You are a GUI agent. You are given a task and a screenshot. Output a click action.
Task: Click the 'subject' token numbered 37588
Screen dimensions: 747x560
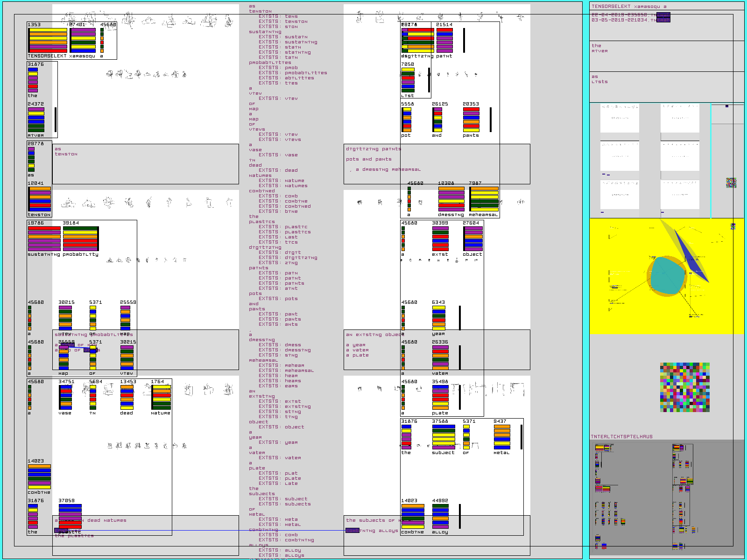point(444,437)
